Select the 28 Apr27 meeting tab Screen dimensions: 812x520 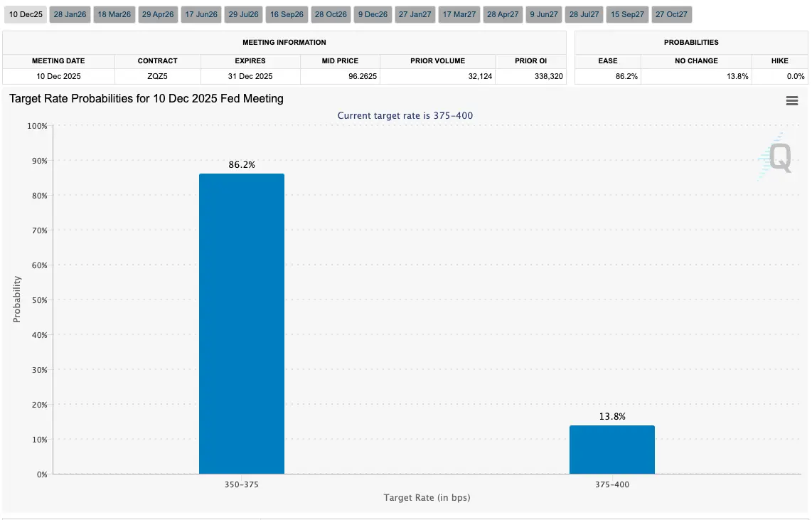(x=503, y=14)
